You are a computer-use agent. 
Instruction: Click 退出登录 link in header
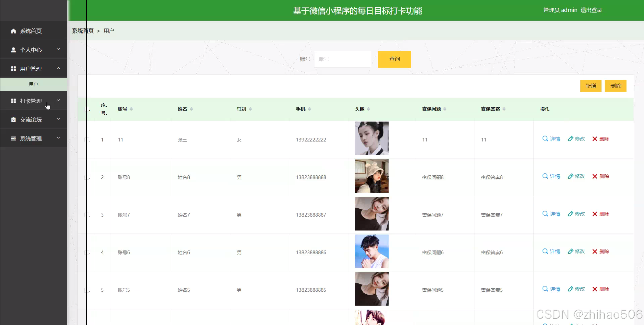pos(591,10)
